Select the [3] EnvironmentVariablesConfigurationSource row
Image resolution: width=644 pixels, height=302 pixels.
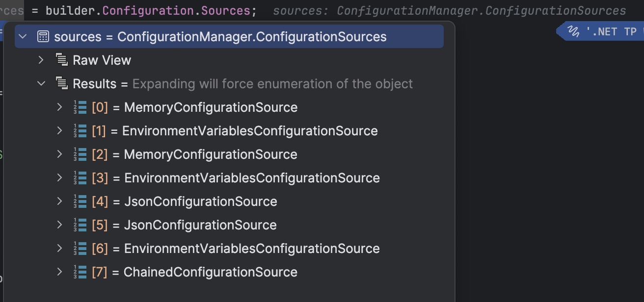pyautogui.click(x=229, y=178)
